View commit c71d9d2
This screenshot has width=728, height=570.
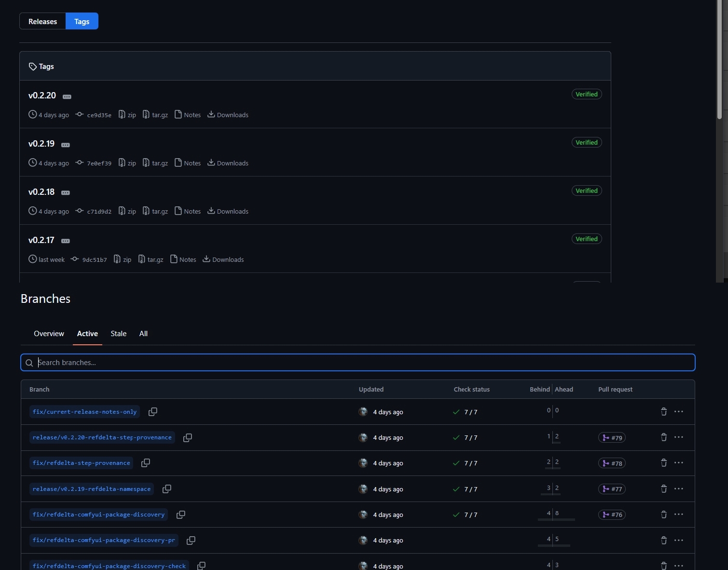(94, 211)
